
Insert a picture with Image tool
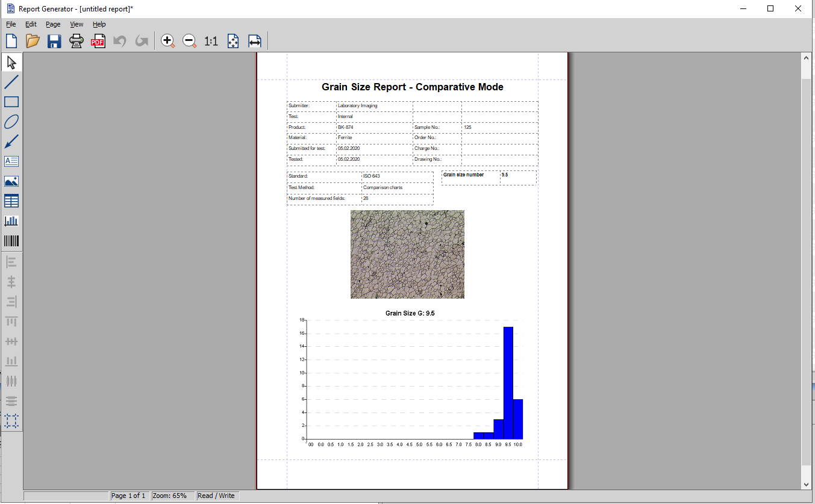11,181
